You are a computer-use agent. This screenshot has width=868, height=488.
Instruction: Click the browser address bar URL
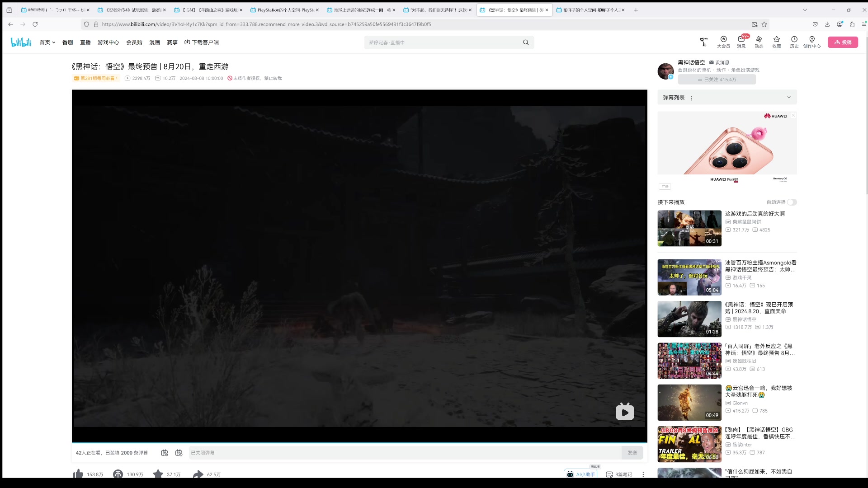point(266,24)
